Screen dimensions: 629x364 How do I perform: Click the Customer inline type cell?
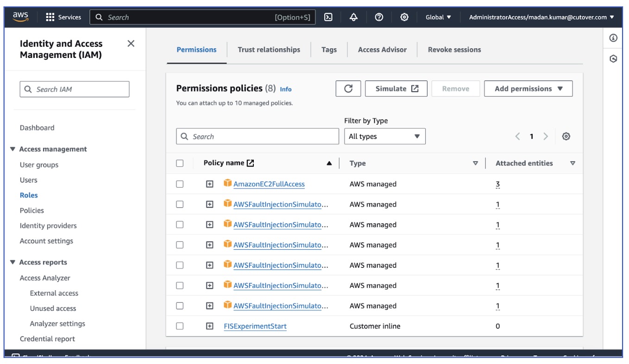375,326
